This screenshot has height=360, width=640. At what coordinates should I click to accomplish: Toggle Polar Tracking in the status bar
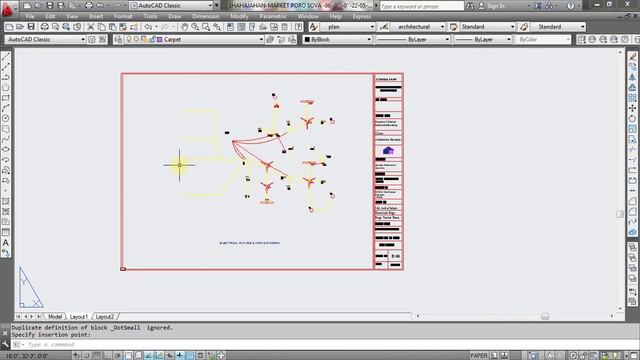[x=118, y=356]
